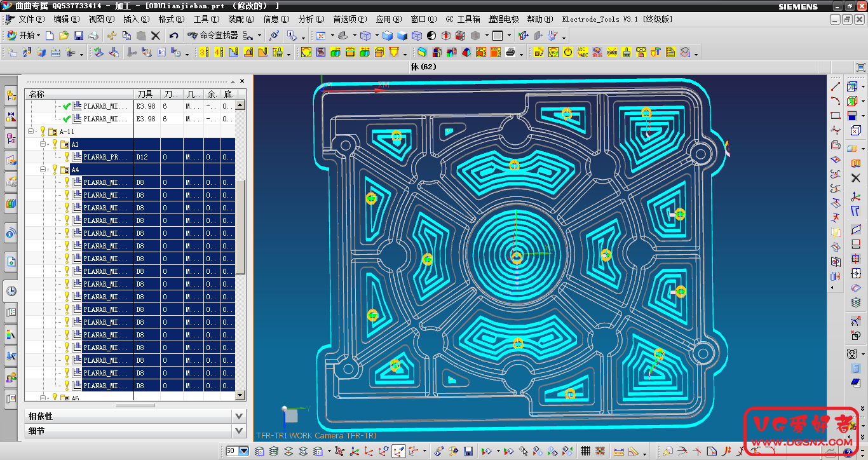Click the yellow ABC text icon
The image size is (868, 460).
coord(583,52)
